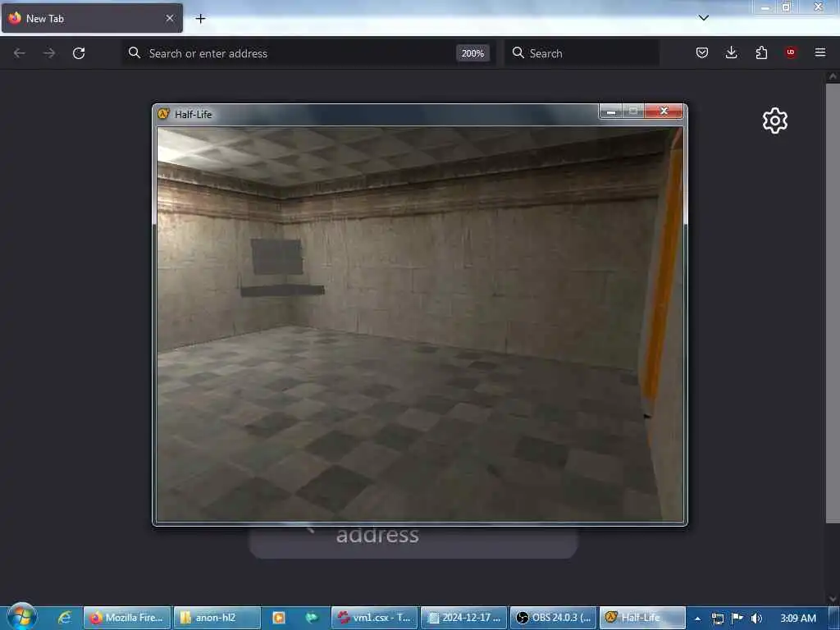Open the Pocket save icon

(702, 52)
